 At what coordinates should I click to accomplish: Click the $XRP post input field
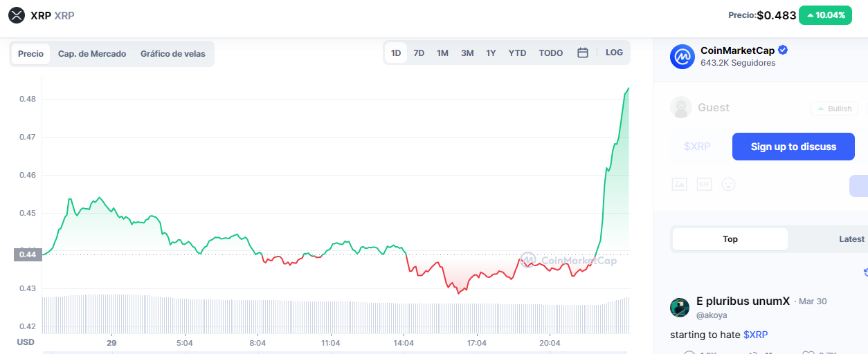click(x=698, y=147)
